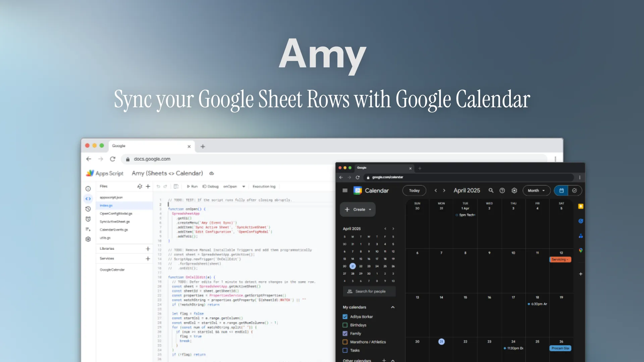
Task: Open the Calendar help question-mark icon
Action: (502, 190)
